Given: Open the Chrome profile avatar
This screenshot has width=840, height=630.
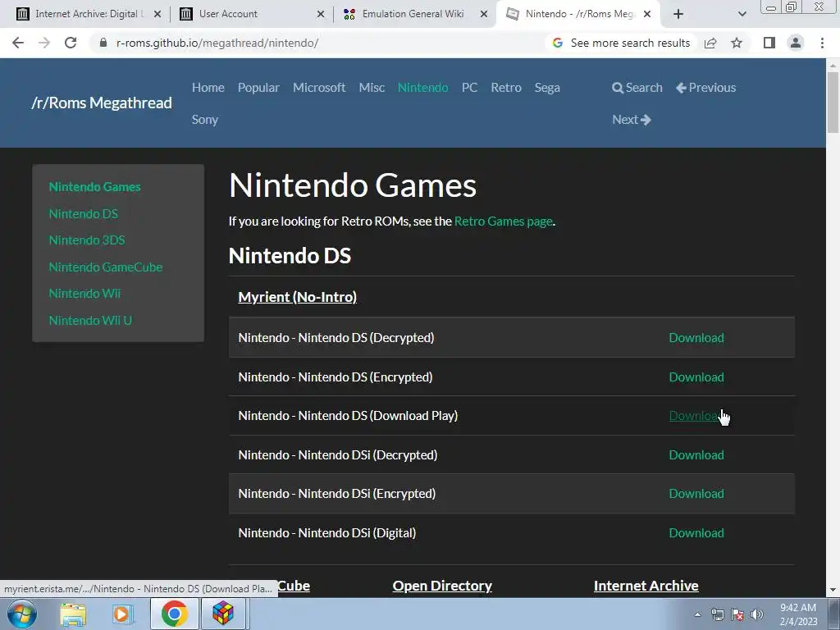Looking at the screenshot, I should pyautogui.click(x=796, y=43).
